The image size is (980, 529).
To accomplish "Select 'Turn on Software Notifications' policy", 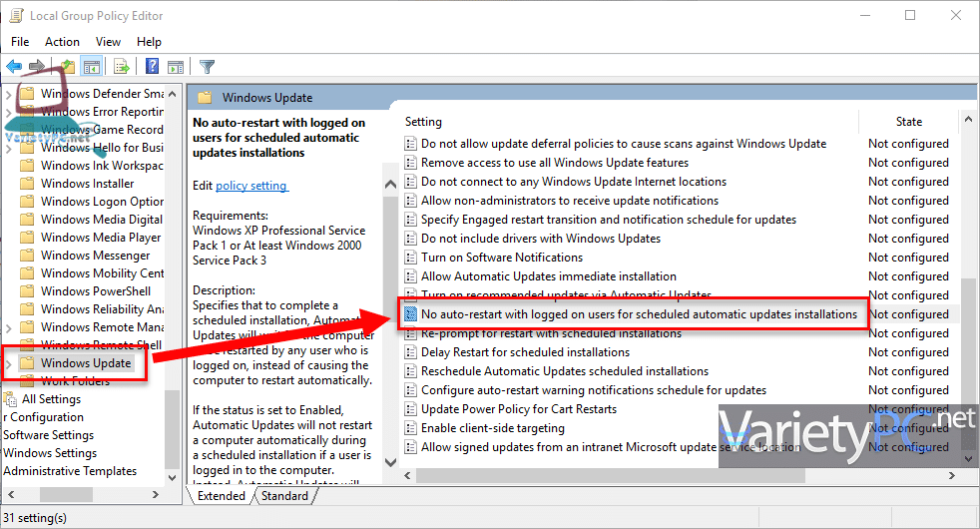I will click(502, 258).
